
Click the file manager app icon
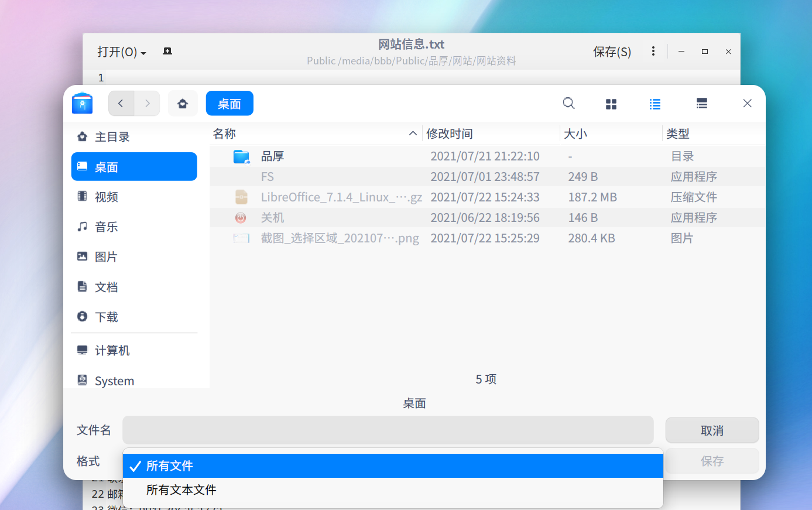83,103
